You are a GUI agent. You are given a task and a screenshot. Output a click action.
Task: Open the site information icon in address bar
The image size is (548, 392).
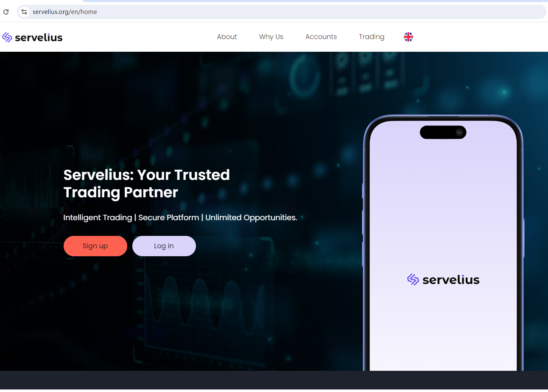tap(24, 12)
